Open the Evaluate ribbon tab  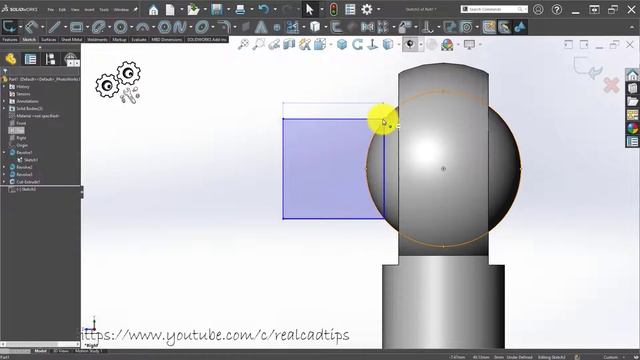[x=139, y=40]
